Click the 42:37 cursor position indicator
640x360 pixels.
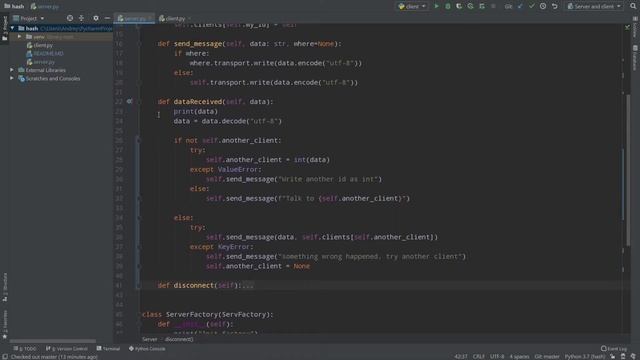click(461, 357)
